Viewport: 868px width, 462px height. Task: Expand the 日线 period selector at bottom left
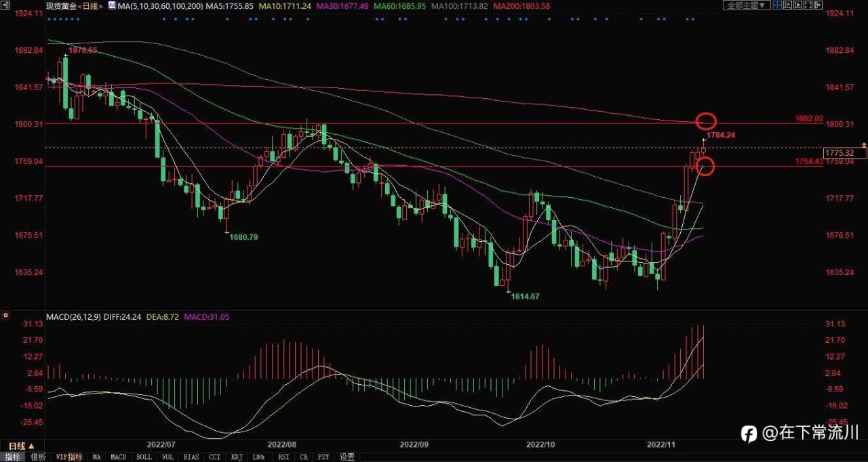pyautogui.click(x=18, y=446)
